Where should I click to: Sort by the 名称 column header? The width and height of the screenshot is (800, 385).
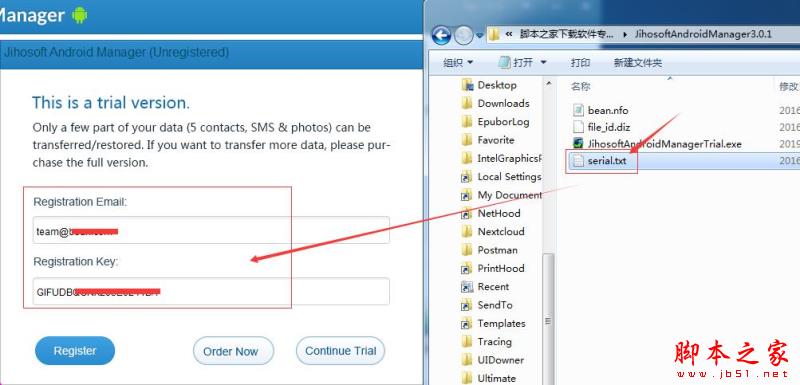580,86
